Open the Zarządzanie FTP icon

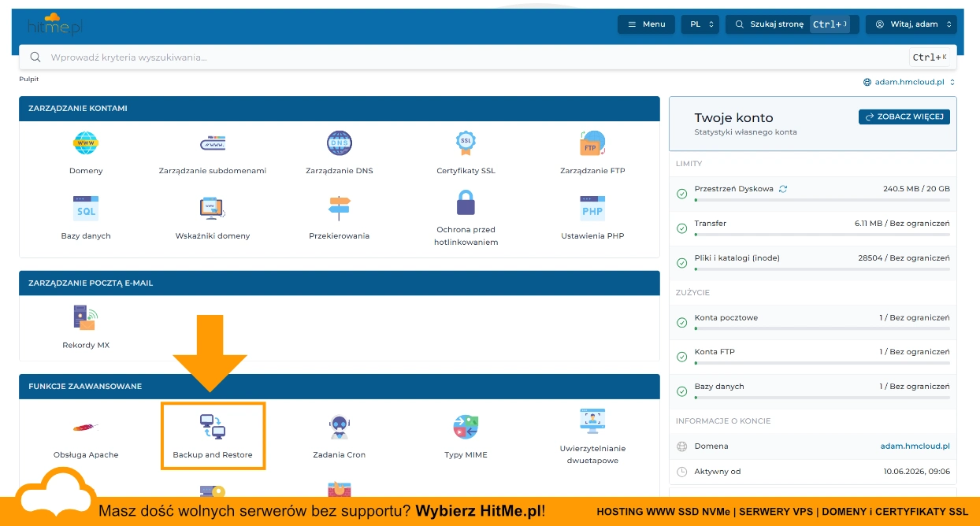click(592, 143)
